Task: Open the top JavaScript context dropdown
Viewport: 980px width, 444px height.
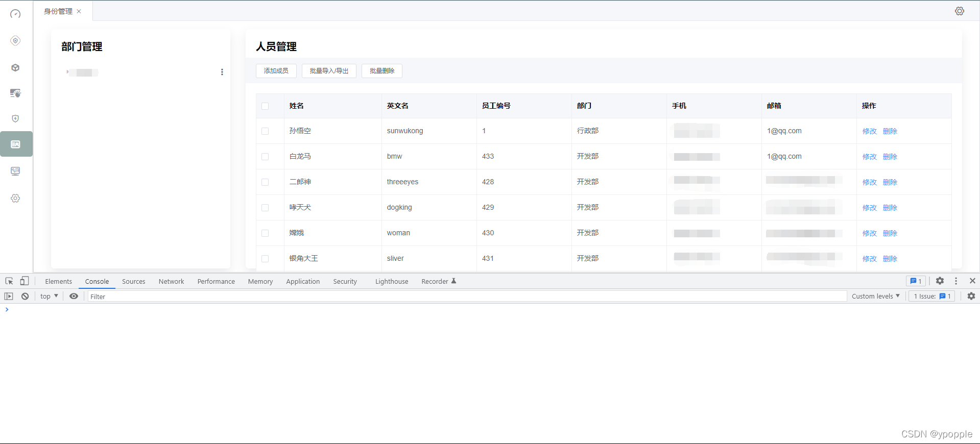Action: (49, 296)
